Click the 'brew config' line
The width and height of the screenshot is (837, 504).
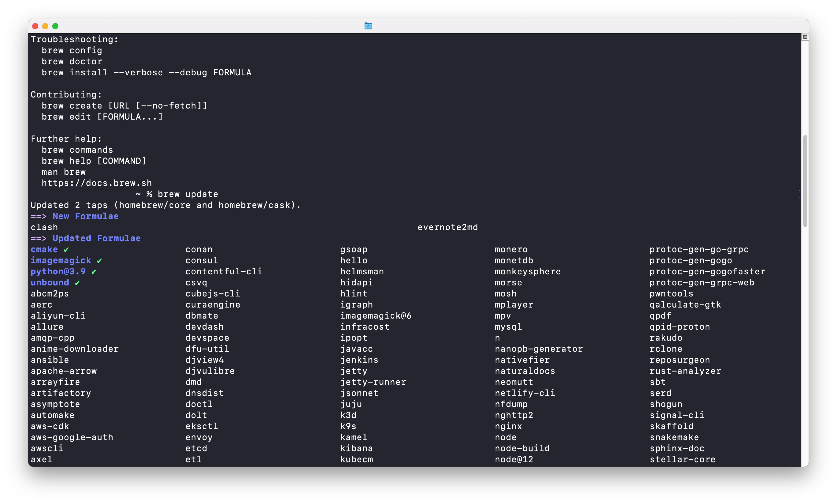(72, 51)
